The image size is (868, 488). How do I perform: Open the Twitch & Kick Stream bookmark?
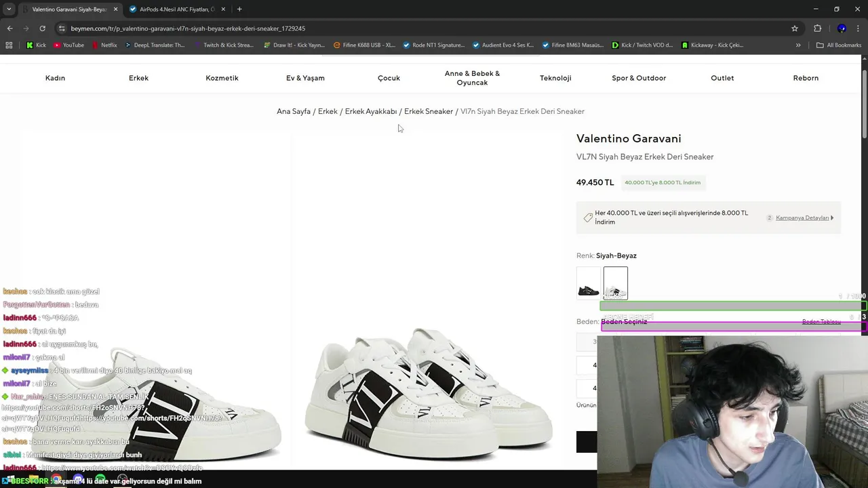pyautogui.click(x=223, y=45)
